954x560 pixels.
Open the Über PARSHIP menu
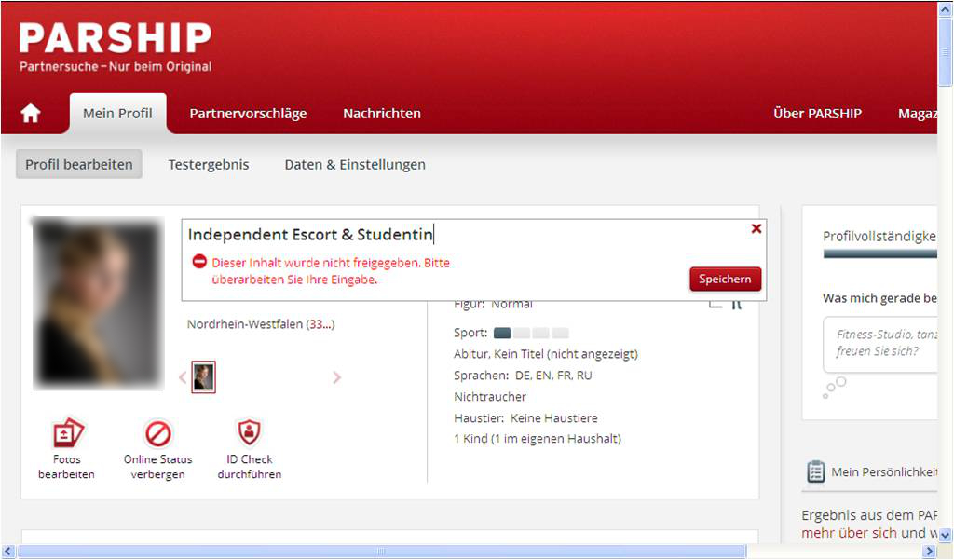point(817,114)
